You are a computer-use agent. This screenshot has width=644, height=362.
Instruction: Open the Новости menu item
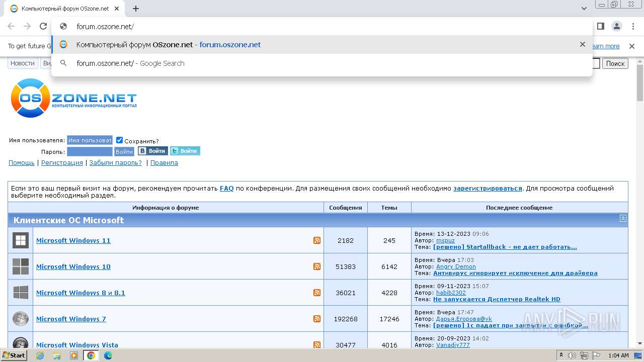click(23, 63)
